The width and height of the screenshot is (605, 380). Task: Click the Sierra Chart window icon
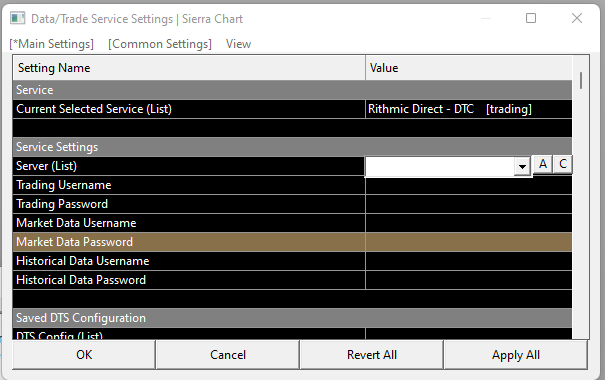click(x=17, y=18)
